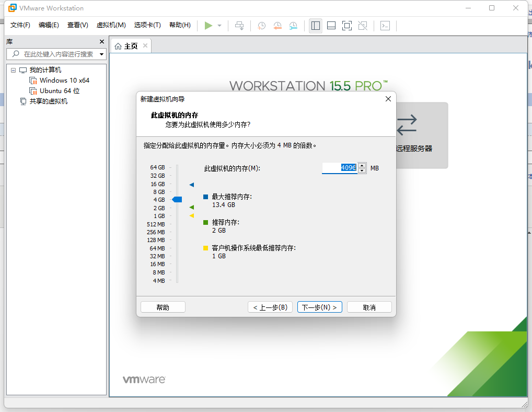Close the 新建虚拟机向导 dialog
The height and width of the screenshot is (412, 532).
(388, 99)
